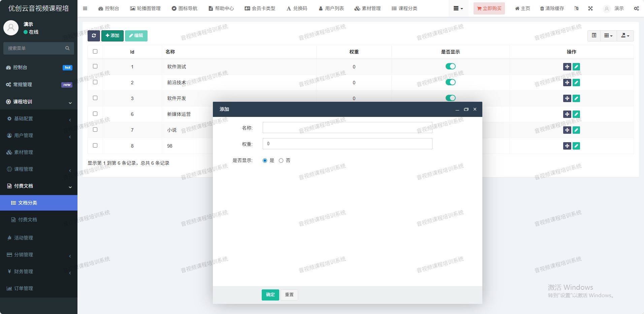Click the search magnifier icon in sidebar
The image size is (644, 314).
coord(67,48)
